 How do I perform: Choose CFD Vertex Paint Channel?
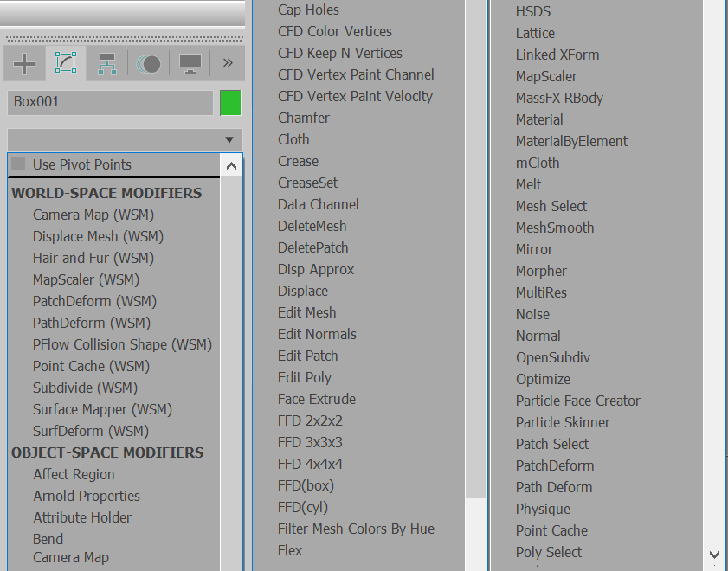coord(356,74)
